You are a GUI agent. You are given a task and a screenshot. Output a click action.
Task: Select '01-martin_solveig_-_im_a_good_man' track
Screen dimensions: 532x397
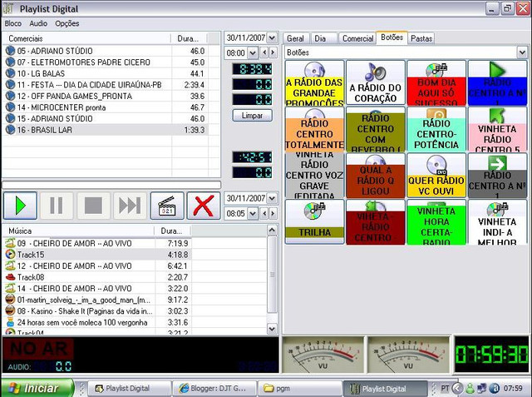coord(97,300)
